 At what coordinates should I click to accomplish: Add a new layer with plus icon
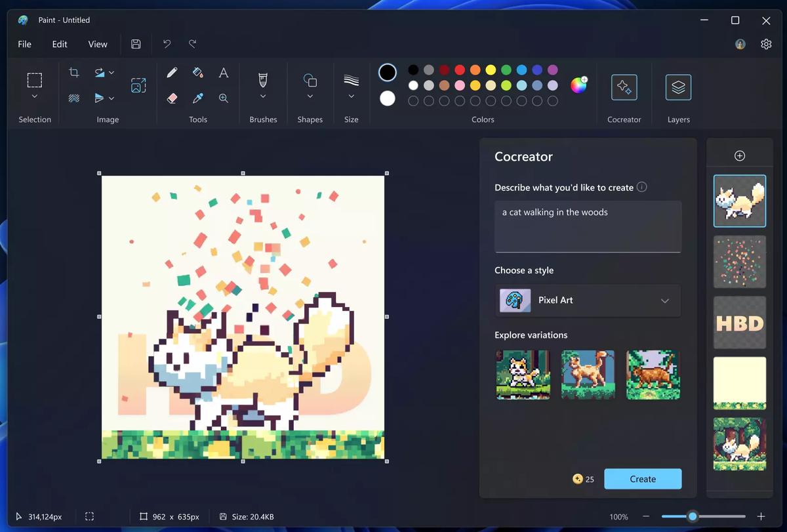click(x=740, y=155)
